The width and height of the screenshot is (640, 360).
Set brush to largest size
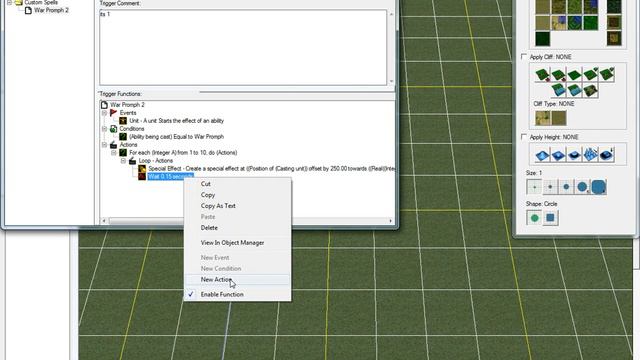(x=598, y=187)
